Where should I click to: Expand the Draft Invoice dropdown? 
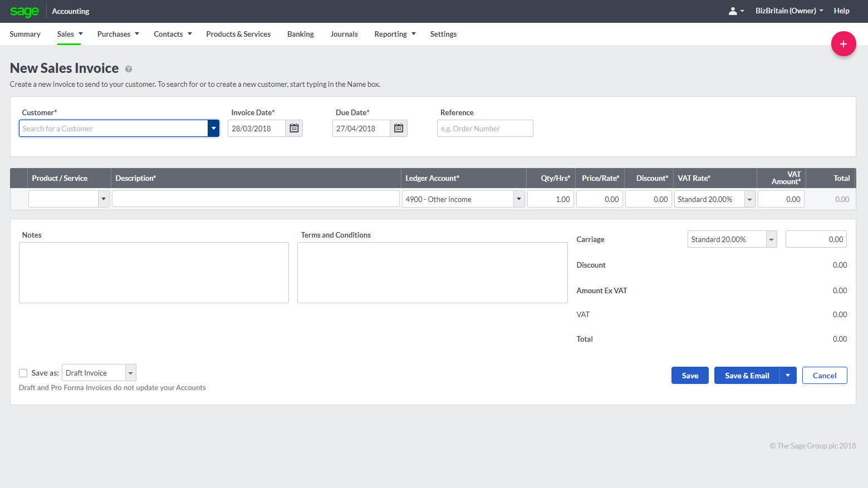pos(130,372)
